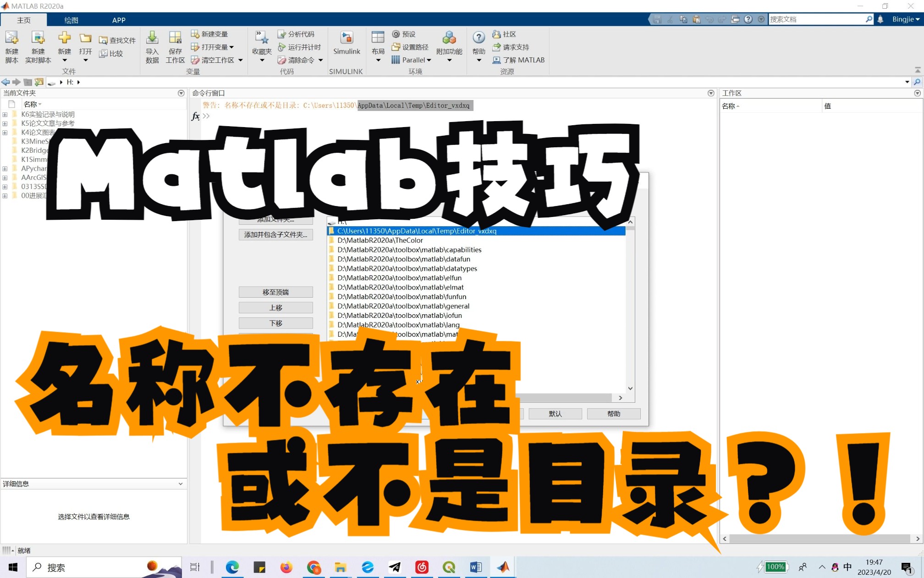Click Run and Time (运行并计时)
924x578 pixels.
pyautogui.click(x=299, y=47)
